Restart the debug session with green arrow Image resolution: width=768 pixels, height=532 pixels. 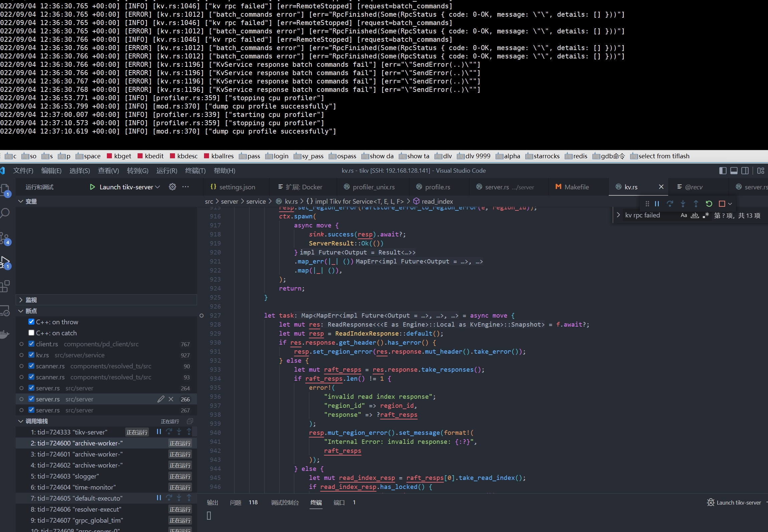pos(709,203)
